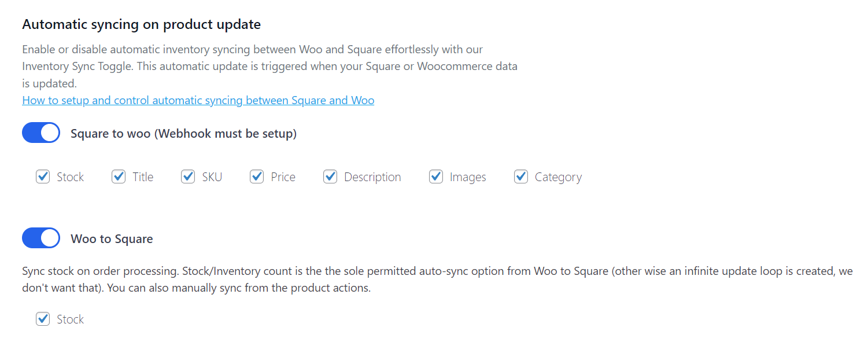This screenshot has width=868, height=353.
Task: Uncheck the Stock checkbox under Square to woo
Action: pyautogui.click(x=42, y=176)
